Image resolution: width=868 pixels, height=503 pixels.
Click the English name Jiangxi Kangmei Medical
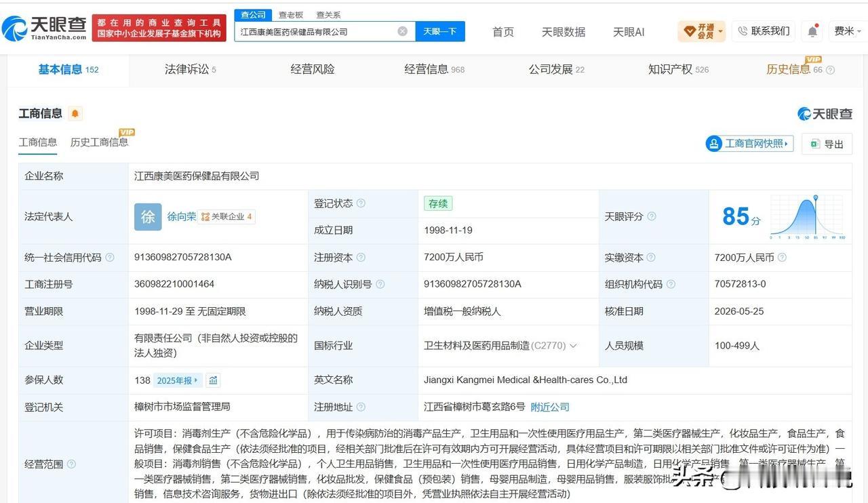(526, 380)
